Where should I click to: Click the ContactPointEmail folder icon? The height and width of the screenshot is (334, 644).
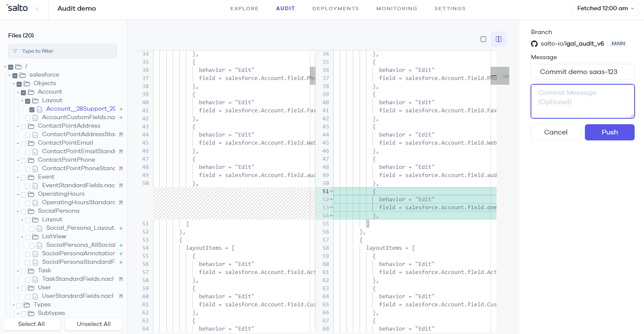coord(31,143)
